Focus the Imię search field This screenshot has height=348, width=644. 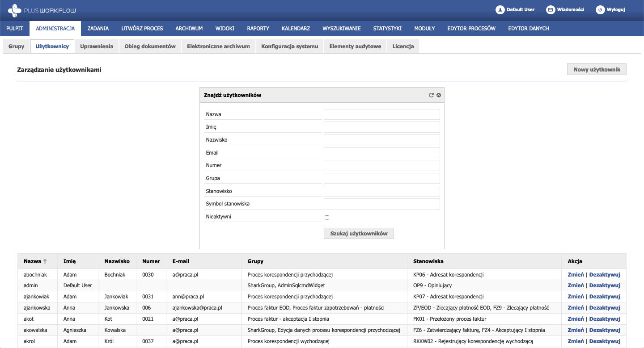(381, 127)
